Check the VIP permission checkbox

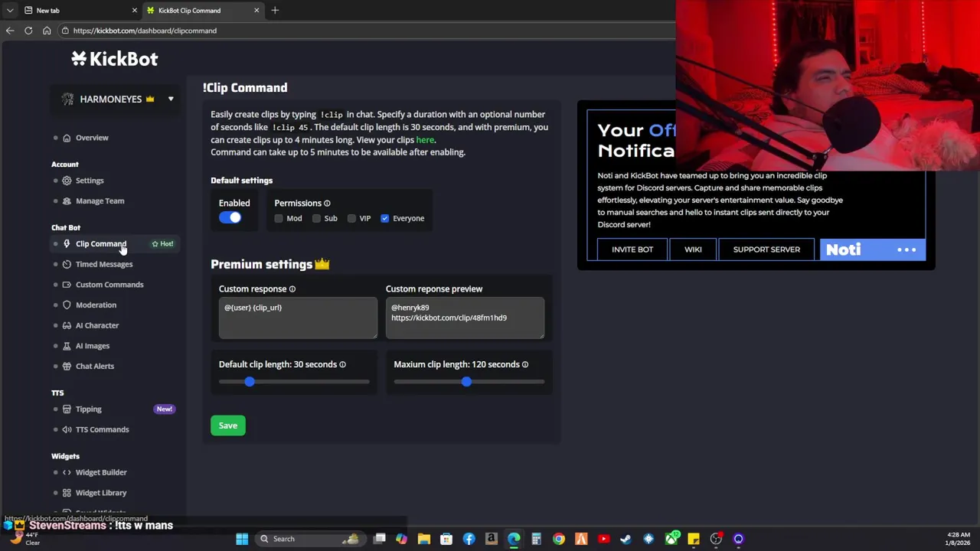(351, 219)
